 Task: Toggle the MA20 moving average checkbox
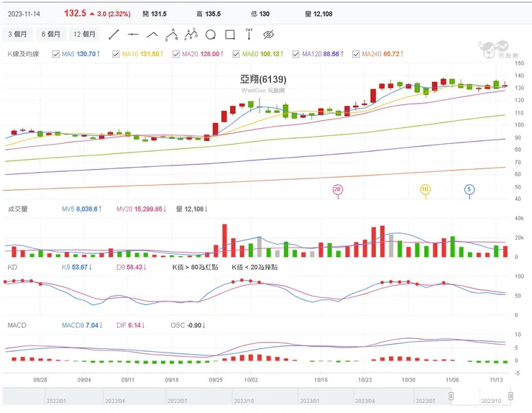[176, 54]
